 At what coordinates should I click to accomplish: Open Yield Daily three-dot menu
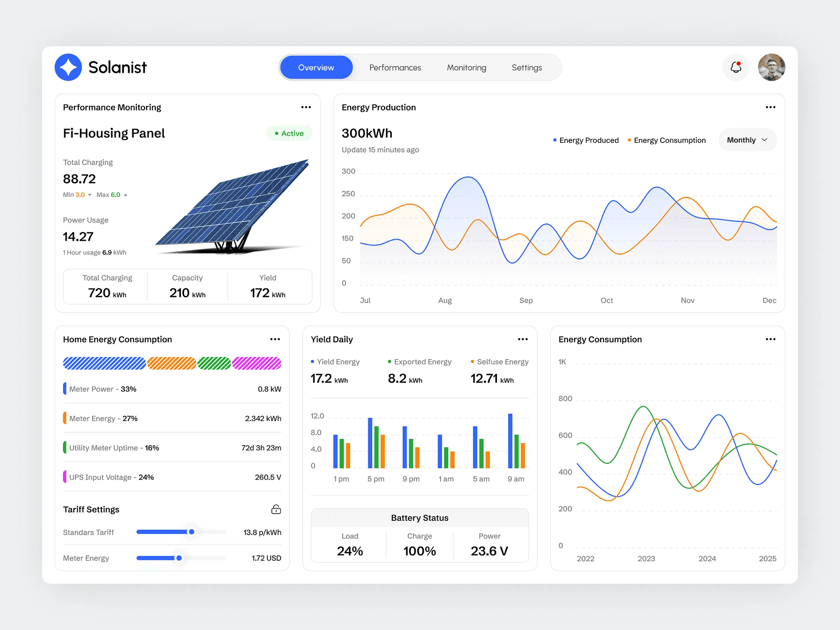[522, 339]
